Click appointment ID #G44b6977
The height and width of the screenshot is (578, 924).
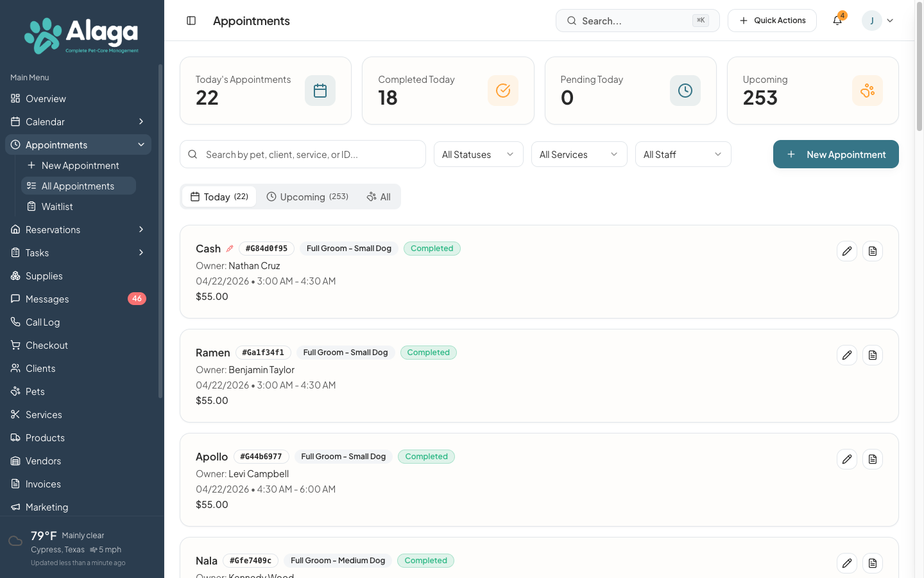pyautogui.click(x=261, y=457)
